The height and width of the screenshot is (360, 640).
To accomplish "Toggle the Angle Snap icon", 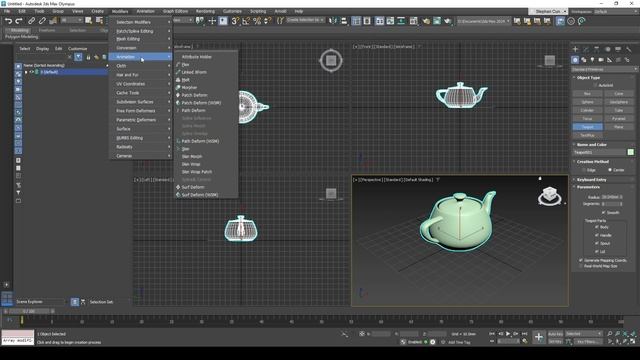I will tap(246, 21).
